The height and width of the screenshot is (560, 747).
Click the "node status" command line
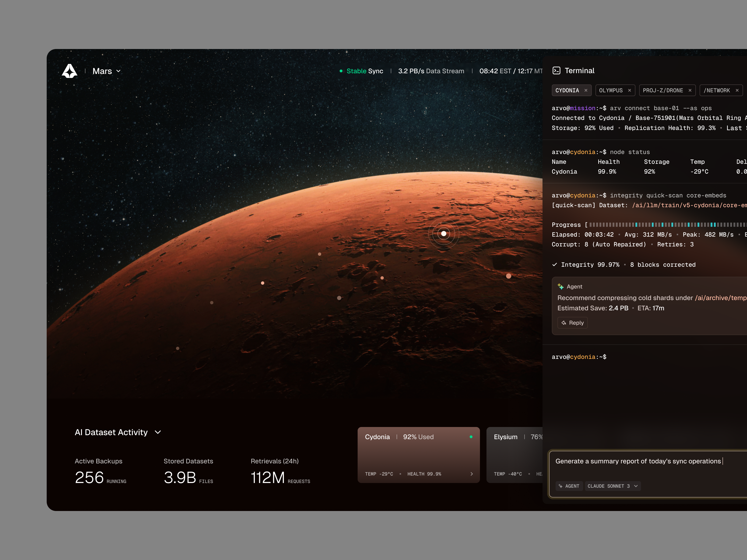coord(630,152)
